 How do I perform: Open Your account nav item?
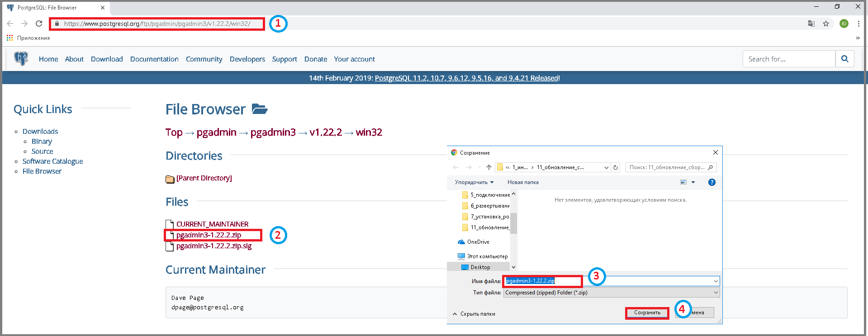pyautogui.click(x=355, y=59)
